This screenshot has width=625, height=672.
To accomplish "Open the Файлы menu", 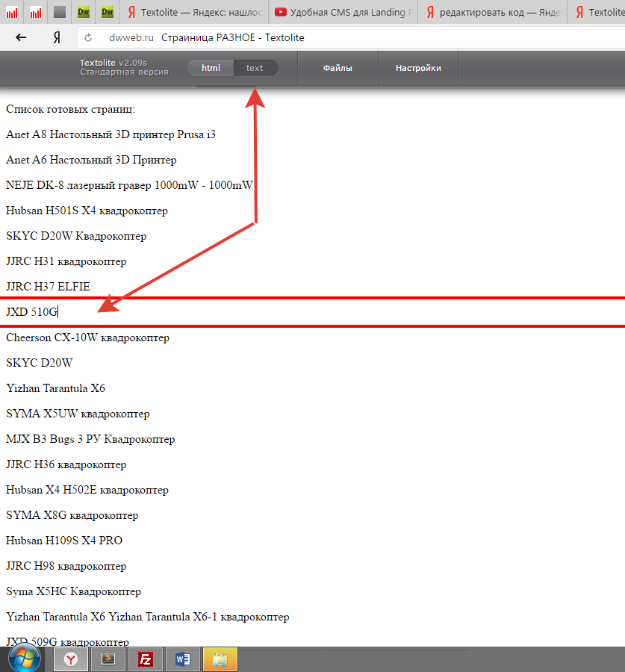I will [338, 68].
